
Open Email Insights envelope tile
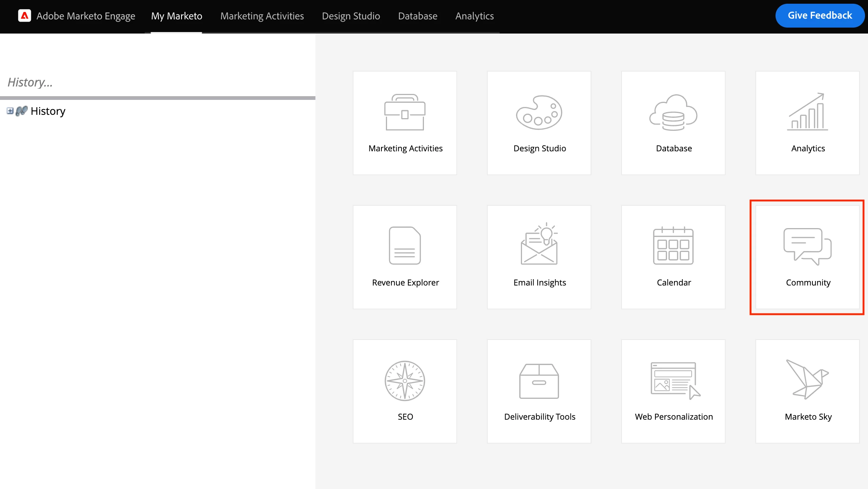[x=539, y=257]
